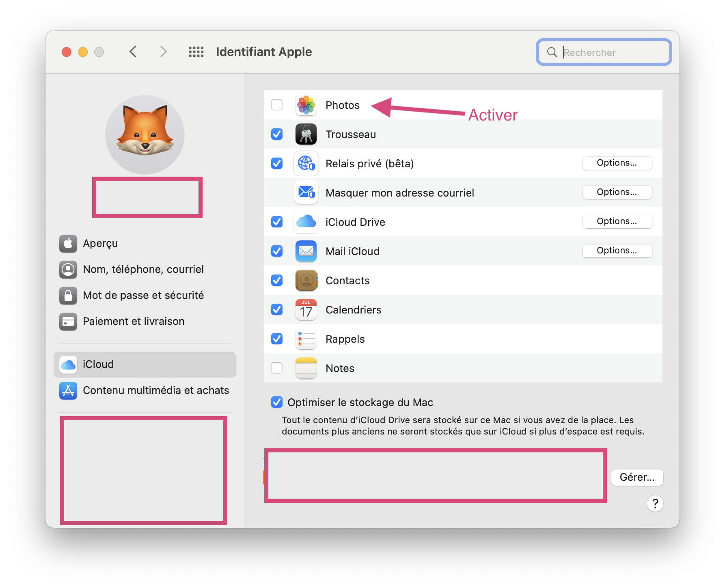Click the Mail iCloud label text

pyautogui.click(x=353, y=252)
